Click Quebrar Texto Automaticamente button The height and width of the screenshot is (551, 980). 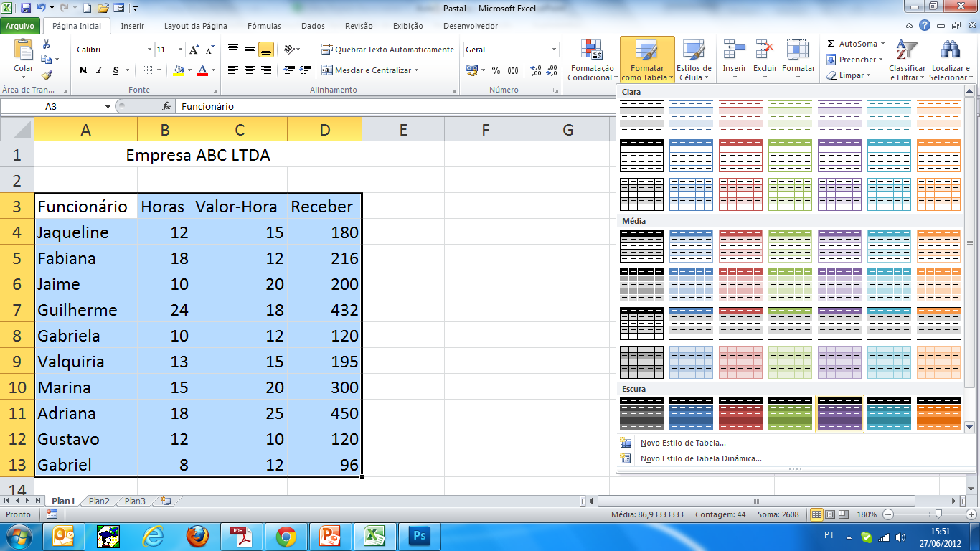click(388, 50)
